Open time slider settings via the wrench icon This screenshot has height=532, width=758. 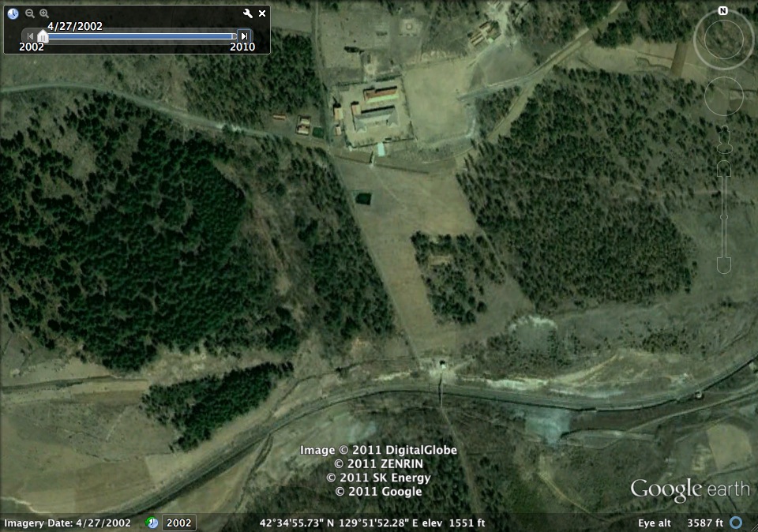click(247, 13)
